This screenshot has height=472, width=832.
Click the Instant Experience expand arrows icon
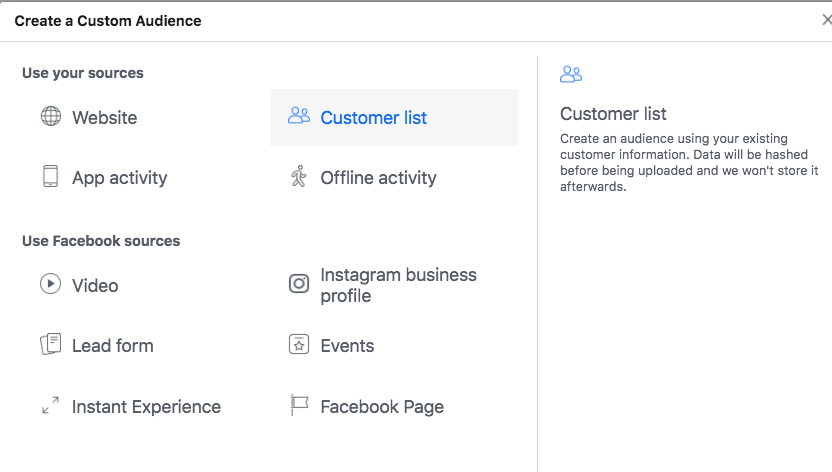pyautogui.click(x=50, y=405)
